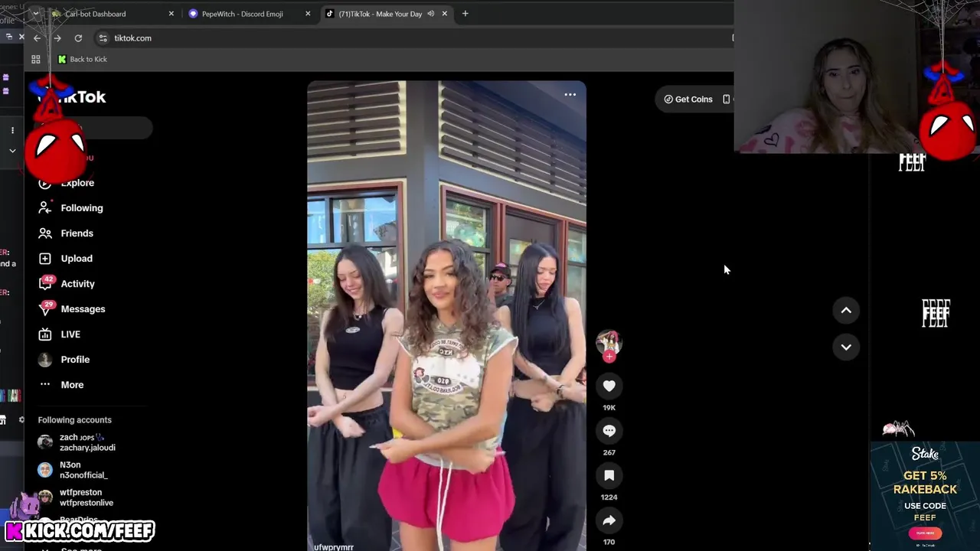
Task: Click the 19K likes count
Action: click(x=609, y=408)
